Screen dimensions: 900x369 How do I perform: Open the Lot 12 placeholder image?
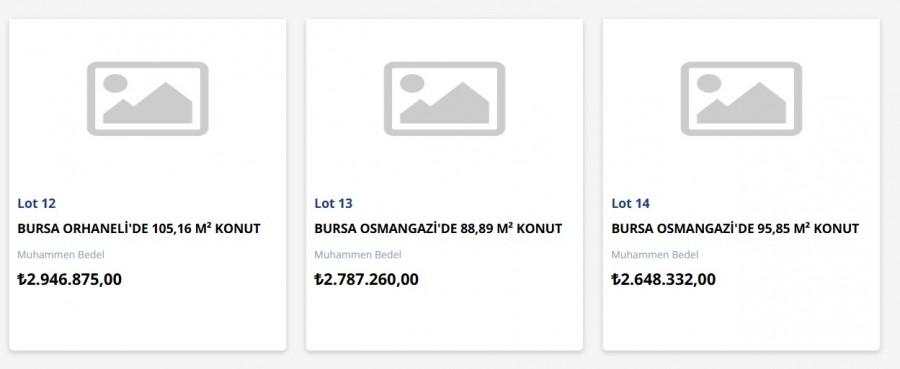(x=148, y=99)
